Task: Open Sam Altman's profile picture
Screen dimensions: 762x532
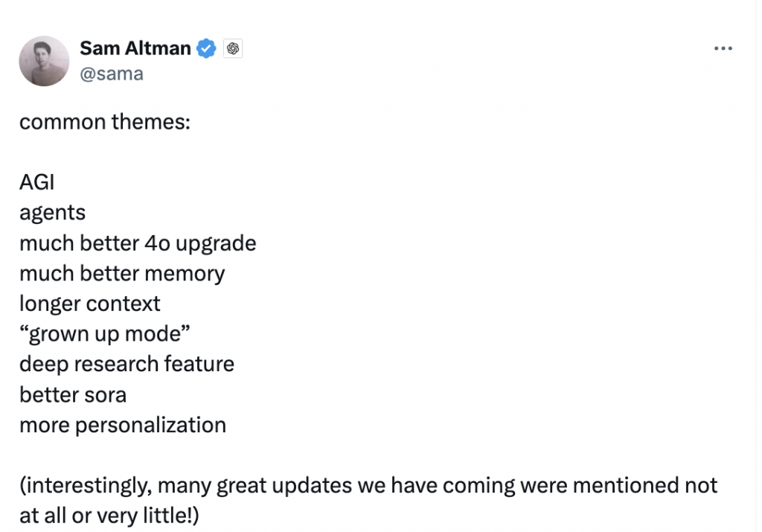Action: 44,61
